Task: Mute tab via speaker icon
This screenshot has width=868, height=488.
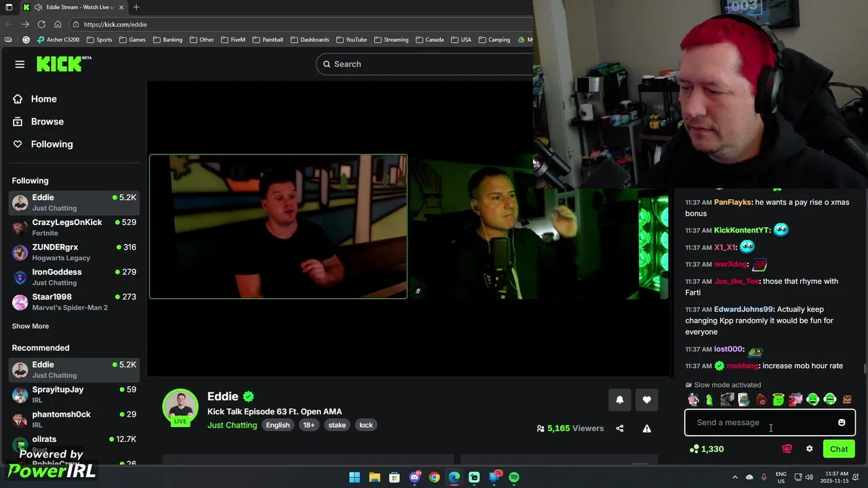Action: tap(37, 7)
